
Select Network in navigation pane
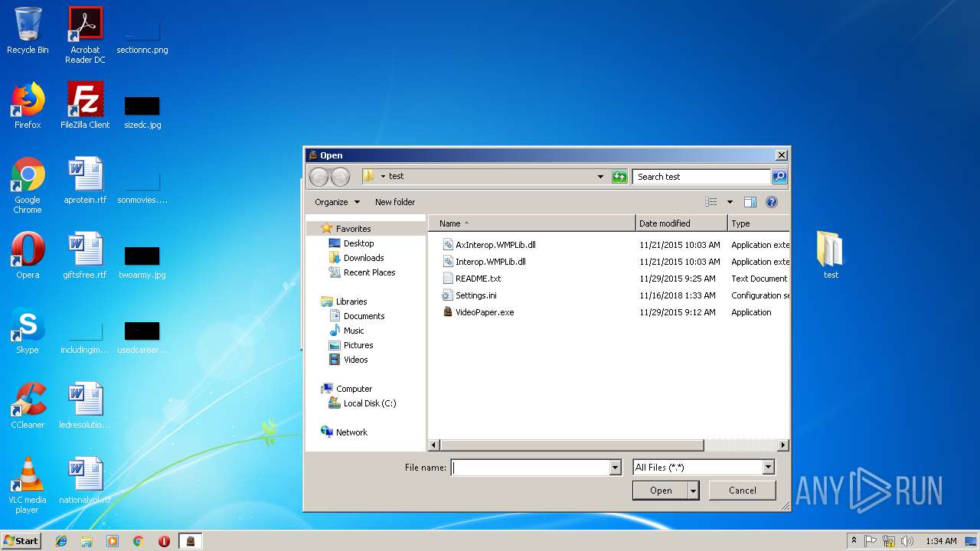coord(351,432)
